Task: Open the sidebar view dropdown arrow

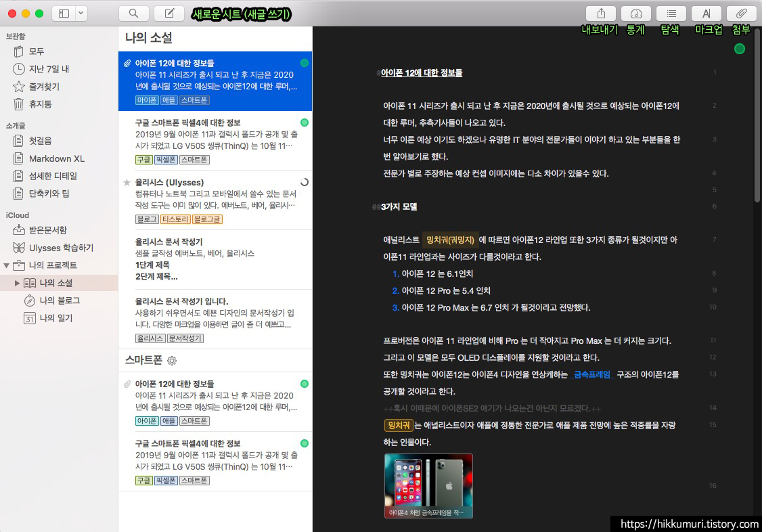Action: [x=81, y=14]
